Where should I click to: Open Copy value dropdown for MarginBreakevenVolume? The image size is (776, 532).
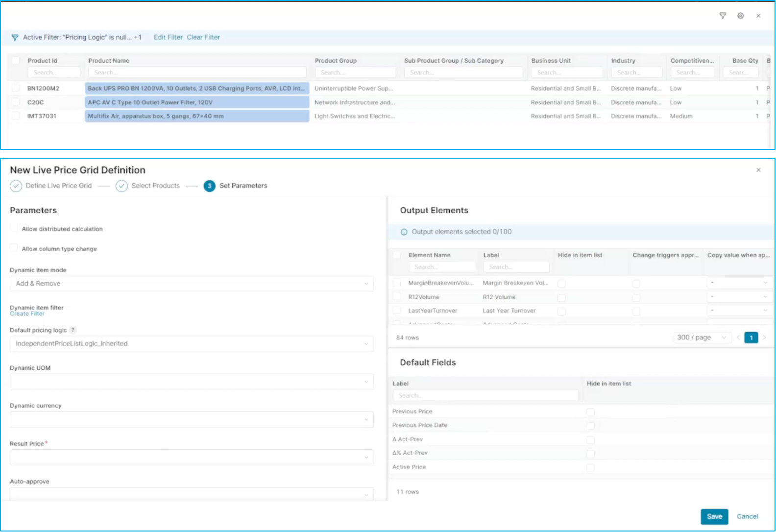coord(739,283)
